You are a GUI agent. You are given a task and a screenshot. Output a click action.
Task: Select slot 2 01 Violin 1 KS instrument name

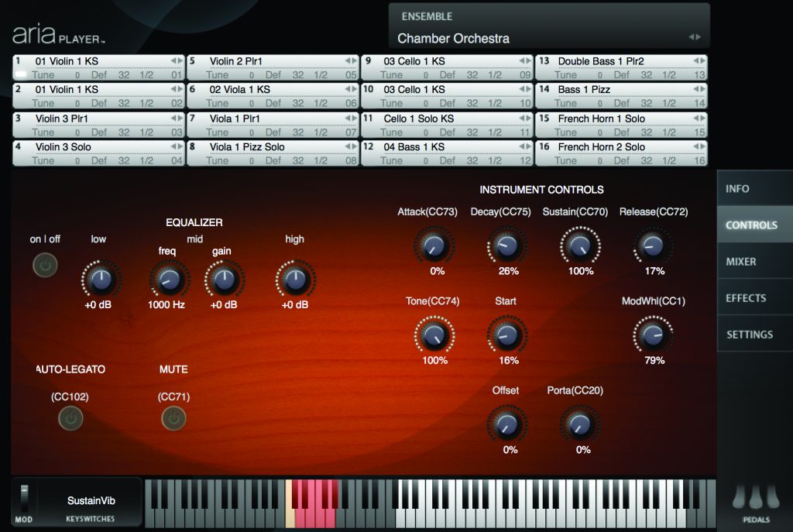click(x=67, y=90)
